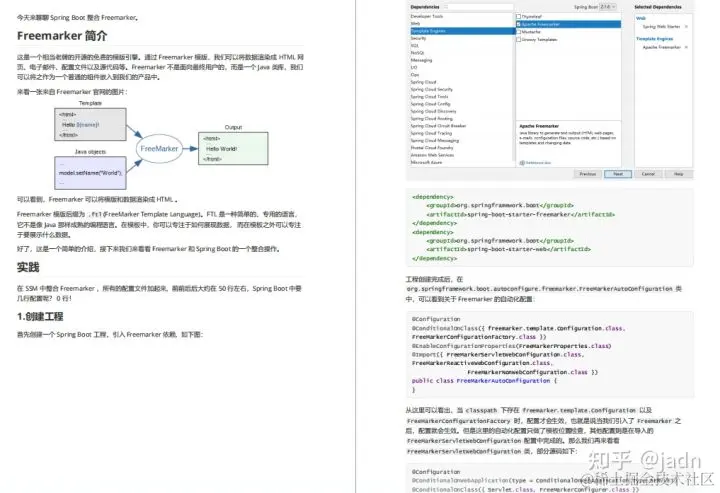
Task: Select the Spring Cloud category
Action: pyautogui.click(x=423, y=82)
